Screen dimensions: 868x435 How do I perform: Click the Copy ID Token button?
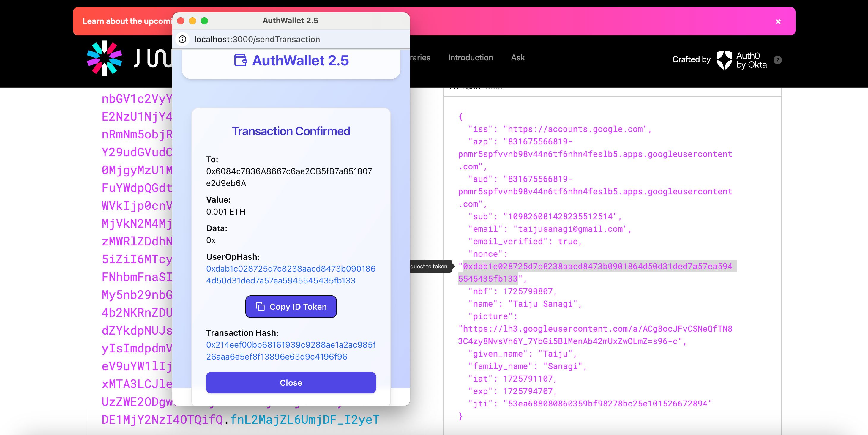pyautogui.click(x=291, y=306)
